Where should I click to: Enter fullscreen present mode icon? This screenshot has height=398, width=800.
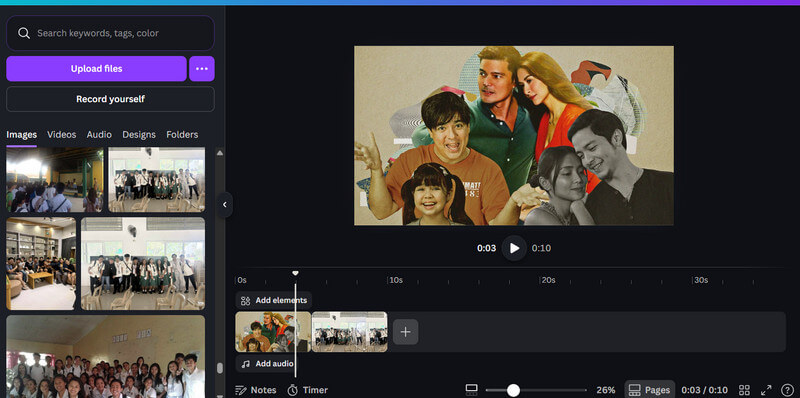766,390
